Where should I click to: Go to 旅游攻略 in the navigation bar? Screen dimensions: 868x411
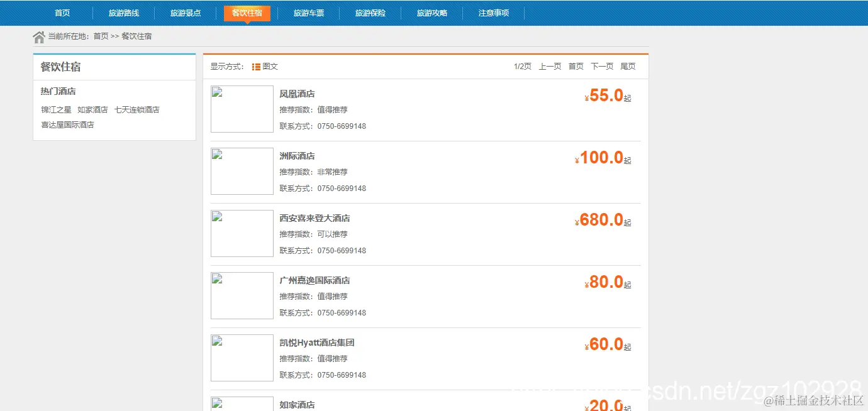click(432, 13)
